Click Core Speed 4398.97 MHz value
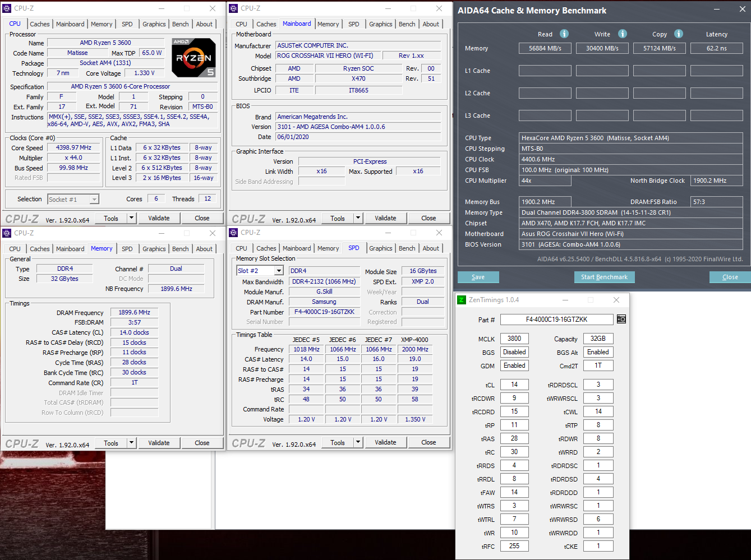Image resolution: width=751 pixels, height=560 pixels. [x=73, y=148]
